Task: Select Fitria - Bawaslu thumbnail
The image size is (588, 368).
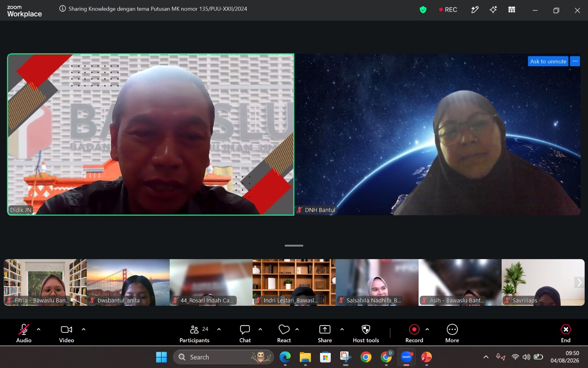Action: click(x=45, y=282)
